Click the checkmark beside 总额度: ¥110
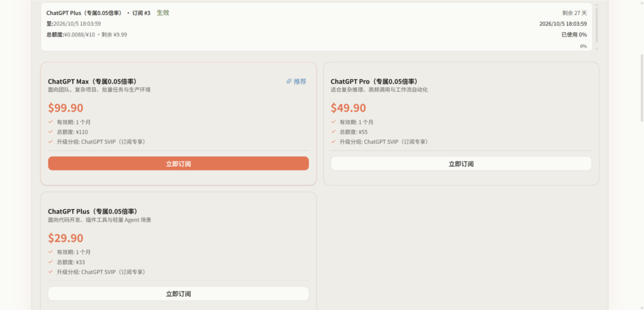 pos(51,132)
